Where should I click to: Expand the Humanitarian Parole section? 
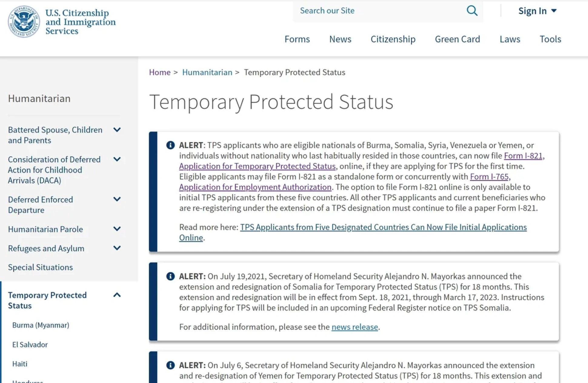[117, 229]
